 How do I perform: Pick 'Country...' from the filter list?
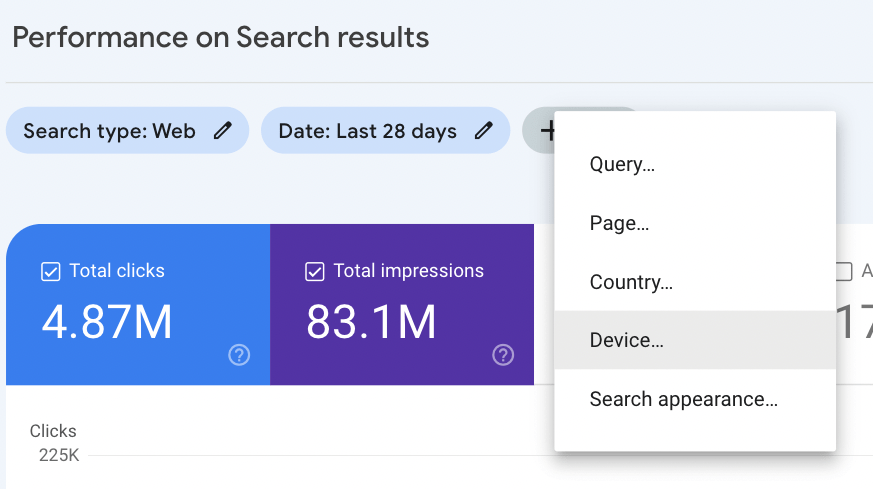tap(631, 282)
